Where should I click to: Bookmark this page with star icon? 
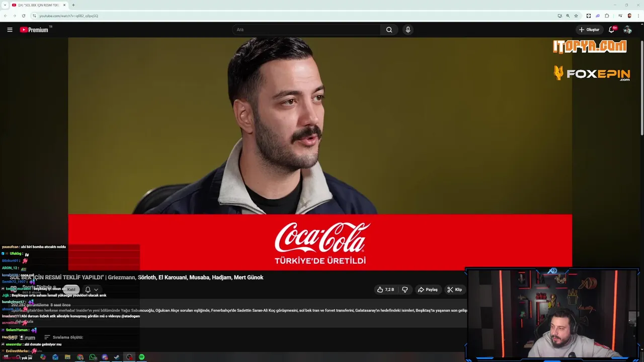(576, 16)
